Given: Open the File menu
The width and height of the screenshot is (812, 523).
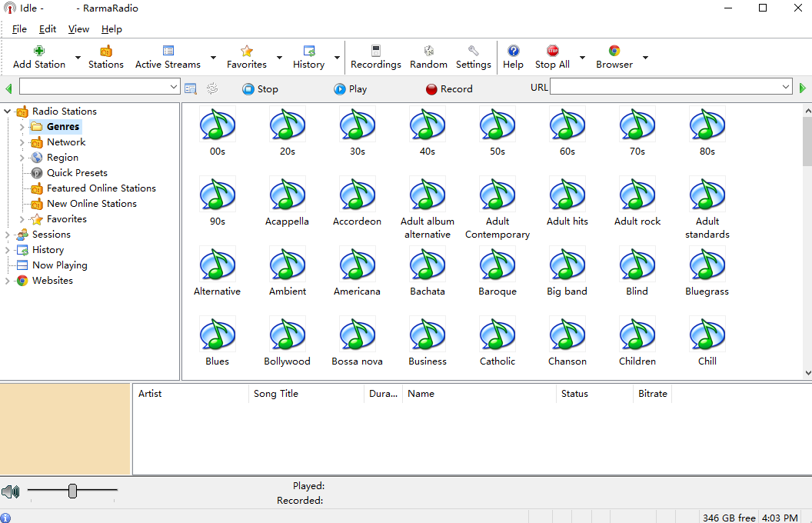Looking at the screenshot, I should coord(19,29).
